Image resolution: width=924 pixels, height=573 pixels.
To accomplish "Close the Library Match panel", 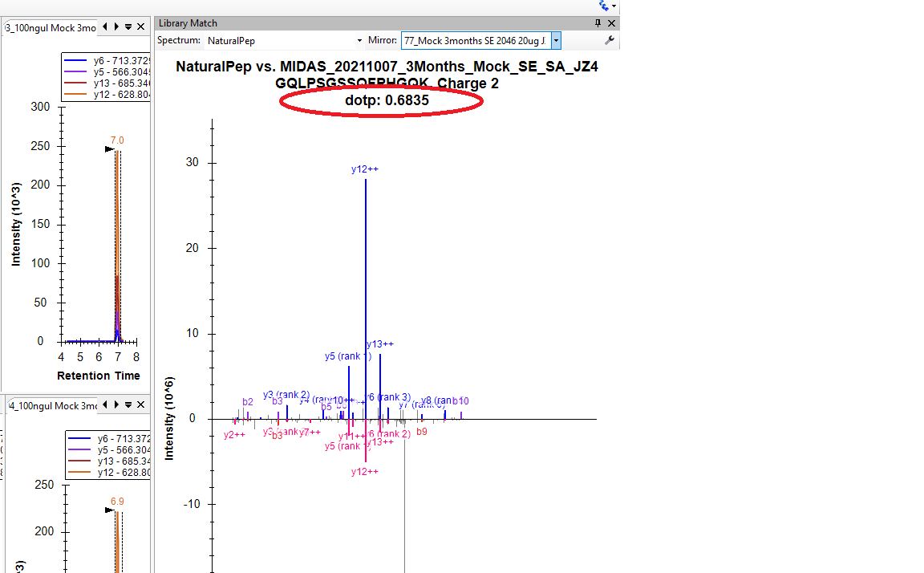I will pos(611,24).
